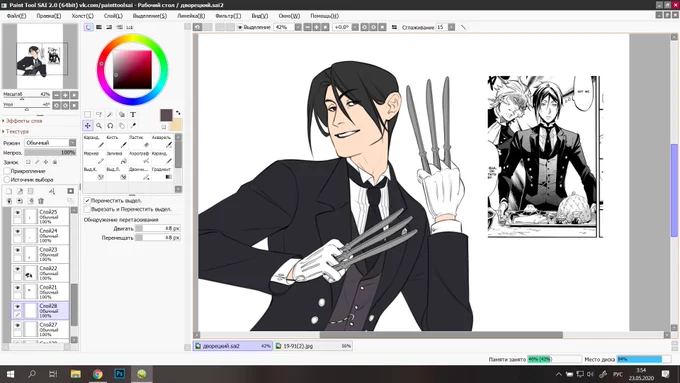Select the Magic Wand tool

point(110,114)
